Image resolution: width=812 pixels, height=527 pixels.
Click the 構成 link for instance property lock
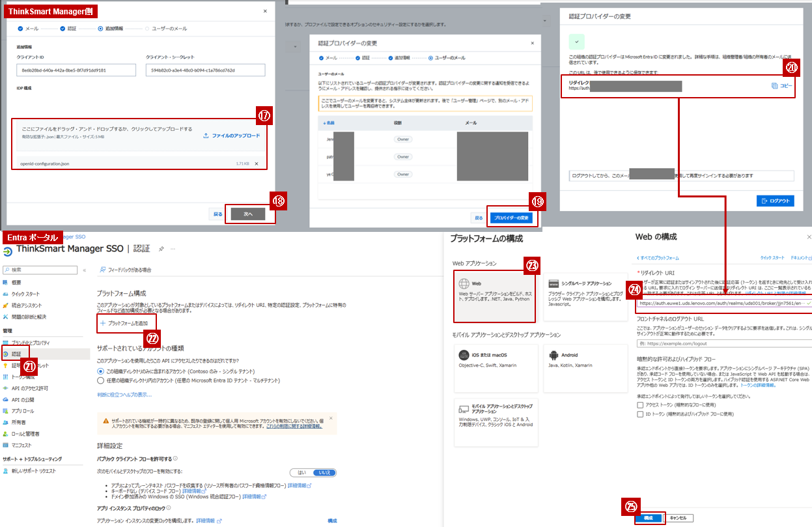332,520
